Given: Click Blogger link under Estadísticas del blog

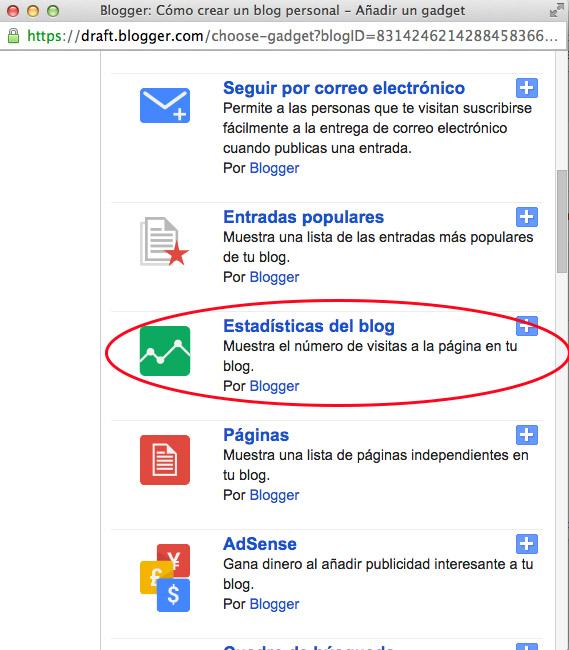Looking at the screenshot, I should pyautogui.click(x=274, y=386).
